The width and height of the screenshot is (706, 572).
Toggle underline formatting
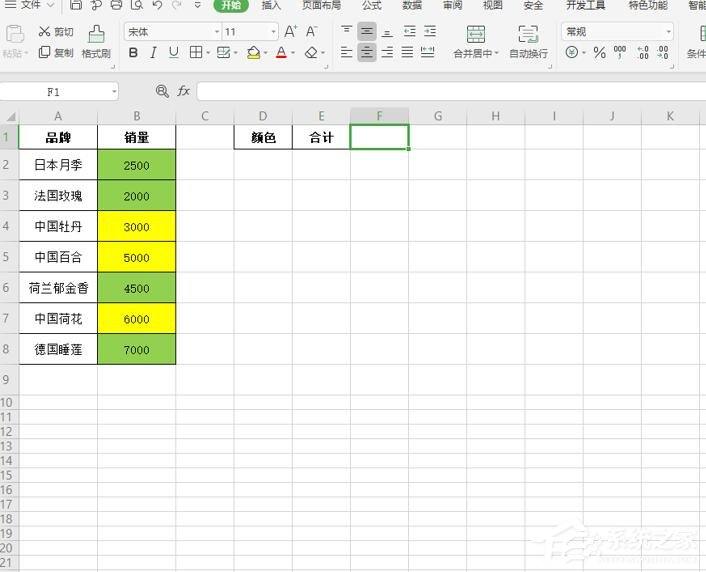[173, 53]
